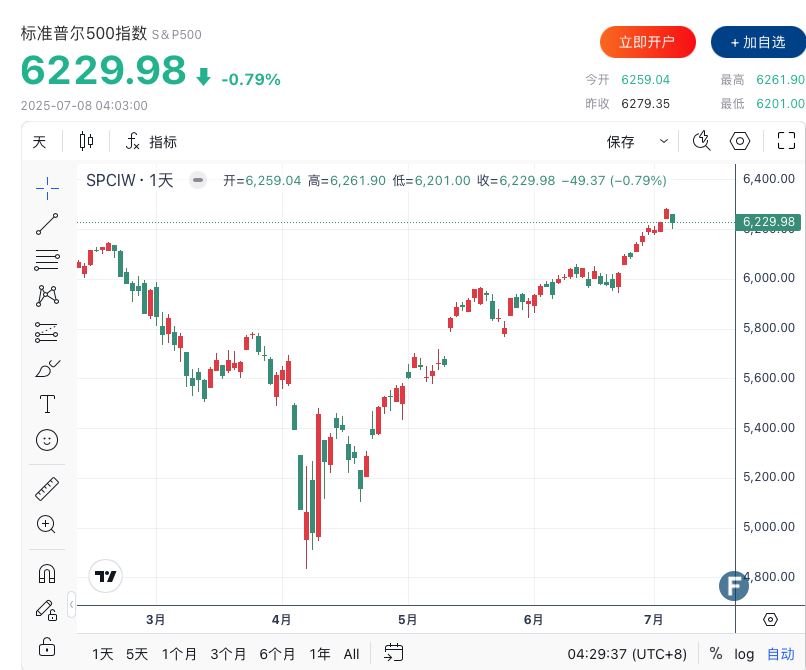Select the crosshair cursor tool

47,187
